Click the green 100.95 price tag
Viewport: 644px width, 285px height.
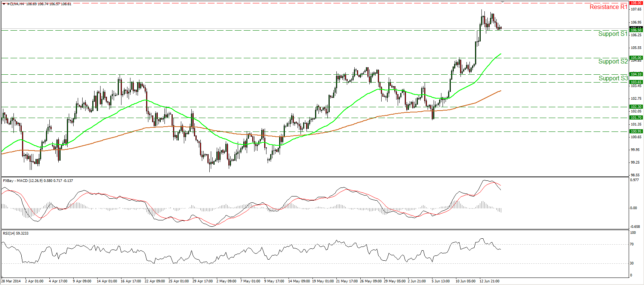tap(636, 131)
